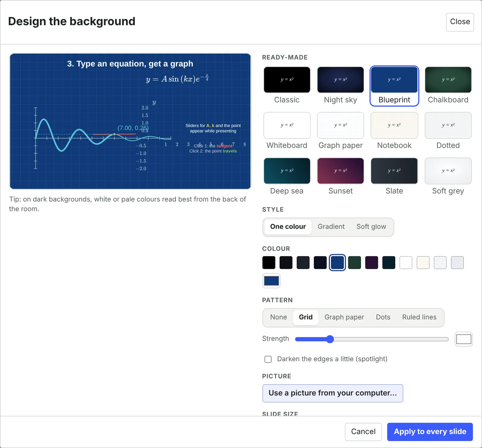
Task: Click Use a picture from your computer
Action: pyautogui.click(x=333, y=393)
